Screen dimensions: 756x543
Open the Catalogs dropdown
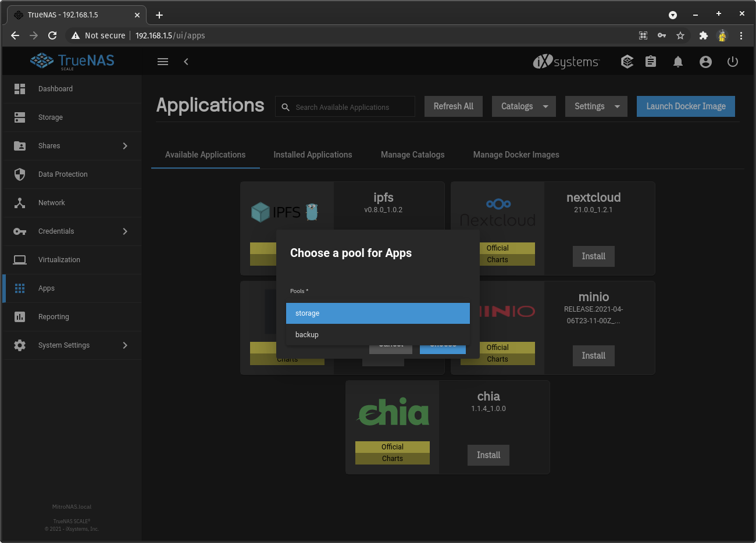click(x=524, y=106)
